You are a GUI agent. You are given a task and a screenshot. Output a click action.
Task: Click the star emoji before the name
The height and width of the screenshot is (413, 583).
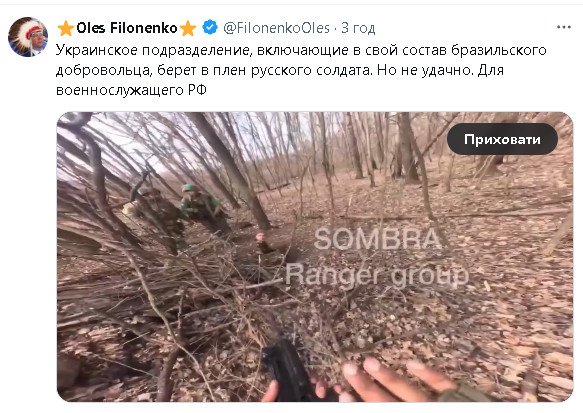click(x=66, y=28)
